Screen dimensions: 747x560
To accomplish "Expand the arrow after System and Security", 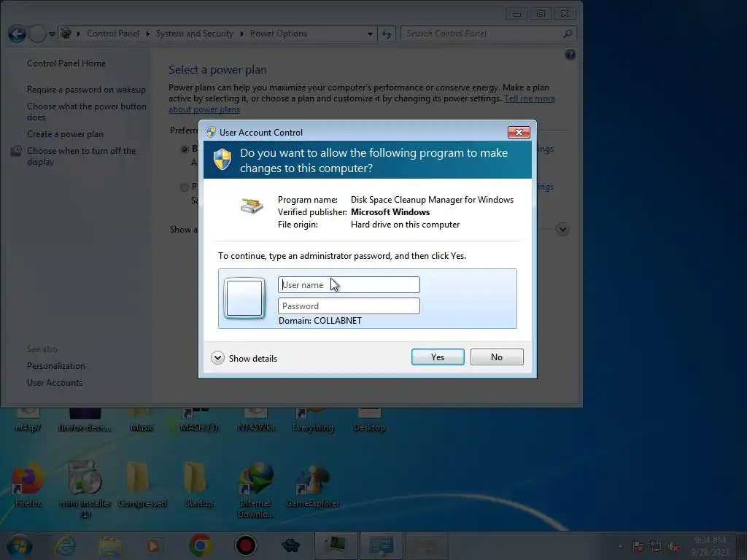I will pos(241,34).
